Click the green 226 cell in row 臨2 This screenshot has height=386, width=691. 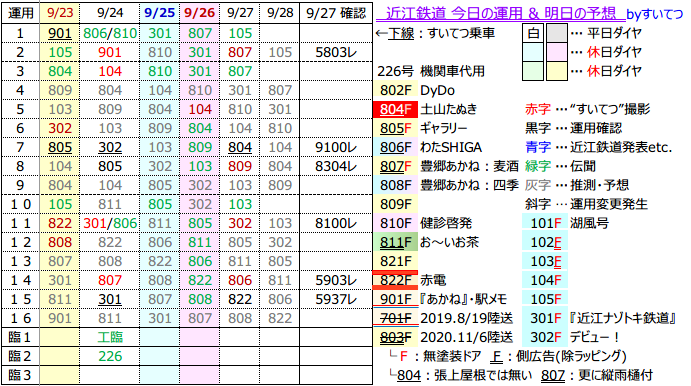coord(110,356)
